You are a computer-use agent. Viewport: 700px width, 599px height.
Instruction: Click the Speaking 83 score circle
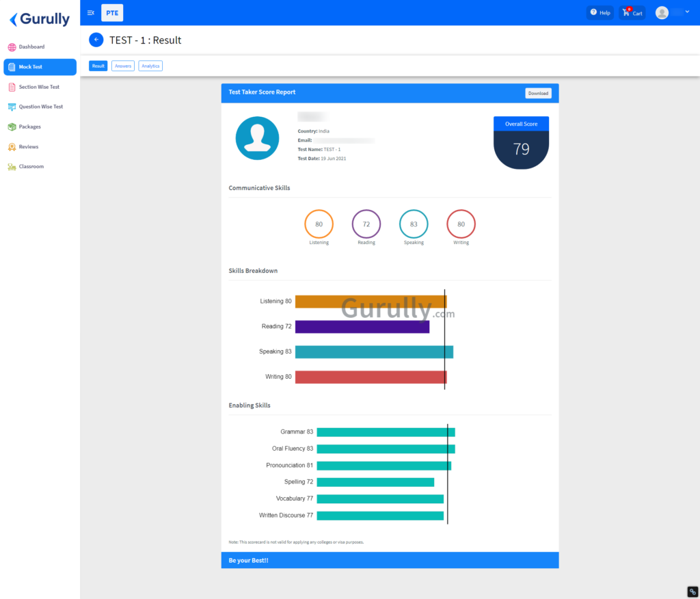pyautogui.click(x=414, y=224)
